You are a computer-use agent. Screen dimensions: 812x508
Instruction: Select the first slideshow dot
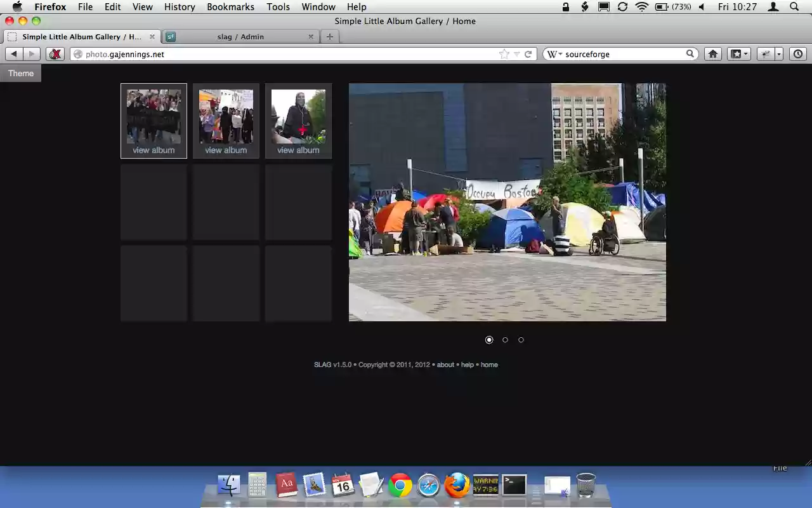coord(489,340)
